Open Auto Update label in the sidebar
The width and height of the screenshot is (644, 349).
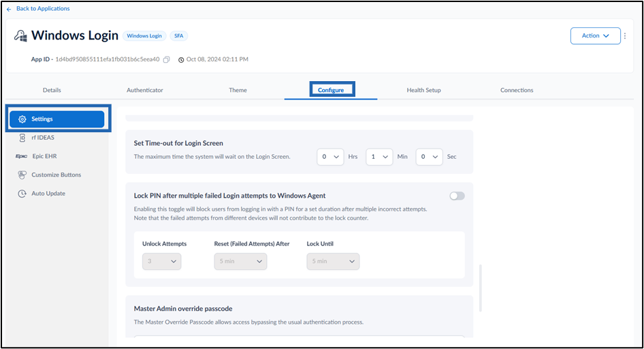48,194
